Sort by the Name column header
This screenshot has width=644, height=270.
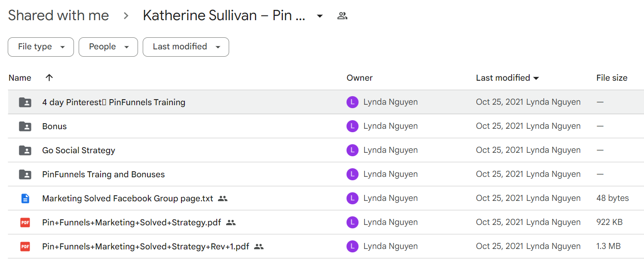tap(20, 78)
